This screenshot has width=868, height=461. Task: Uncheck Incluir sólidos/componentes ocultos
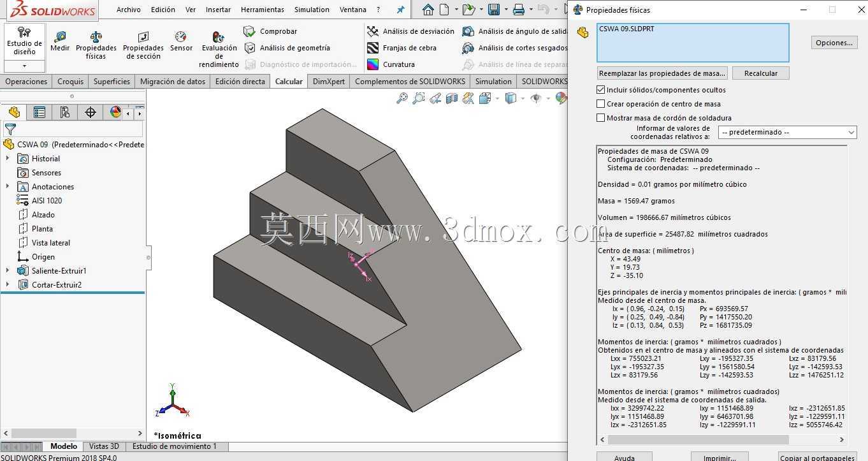[x=600, y=90]
